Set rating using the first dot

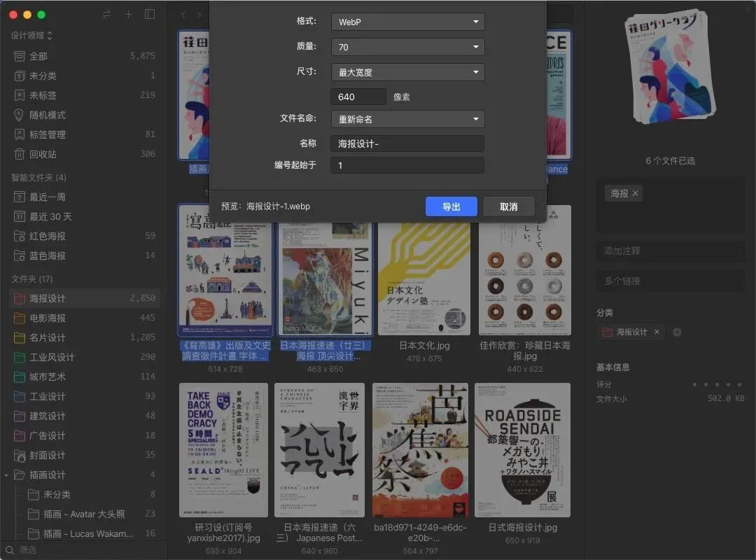[x=694, y=384]
